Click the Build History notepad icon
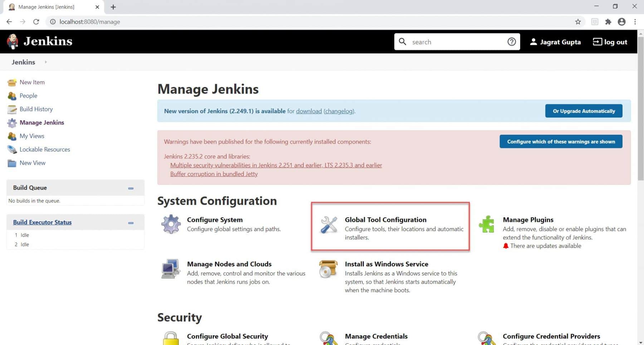 click(x=12, y=109)
